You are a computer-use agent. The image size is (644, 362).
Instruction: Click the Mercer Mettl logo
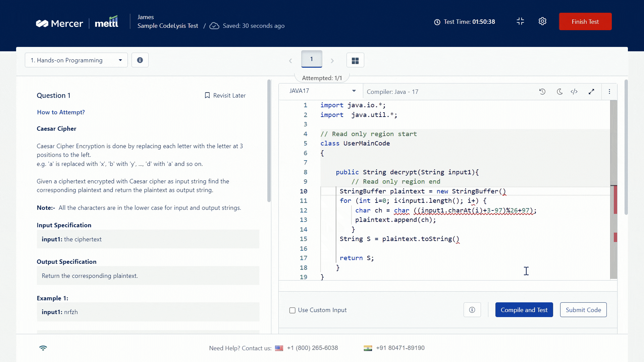point(77,23)
